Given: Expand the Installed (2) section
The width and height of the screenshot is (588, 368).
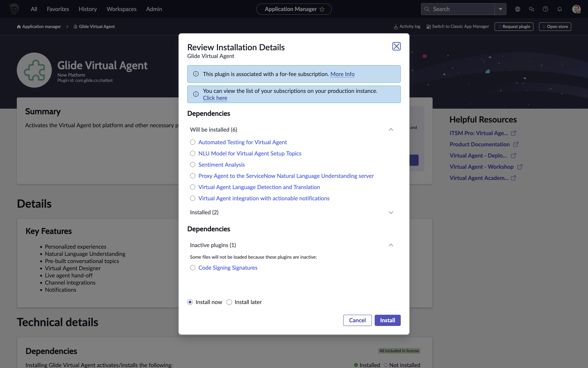Looking at the screenshot, I should pyautogui.click(x=391, y=212).
